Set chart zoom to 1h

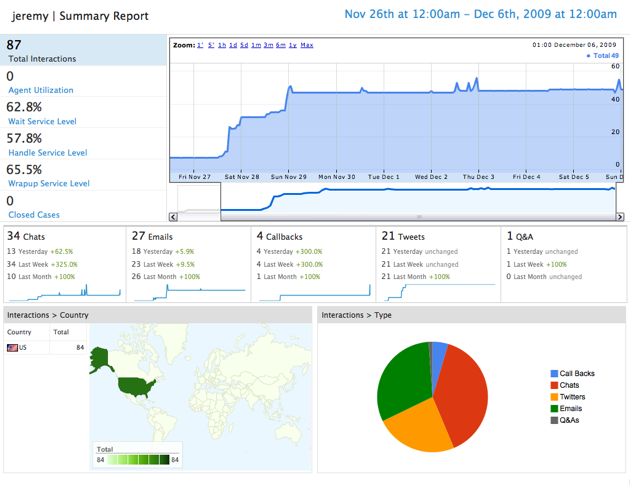tap(221, 45)
